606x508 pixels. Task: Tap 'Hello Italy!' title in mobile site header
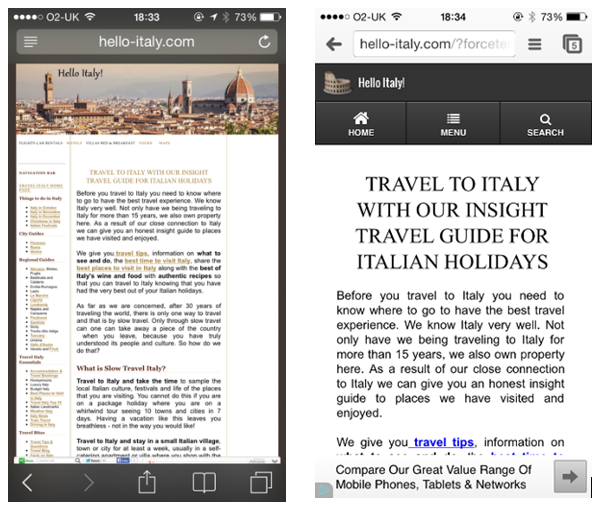pyautogui.click(x=381, y=83)
